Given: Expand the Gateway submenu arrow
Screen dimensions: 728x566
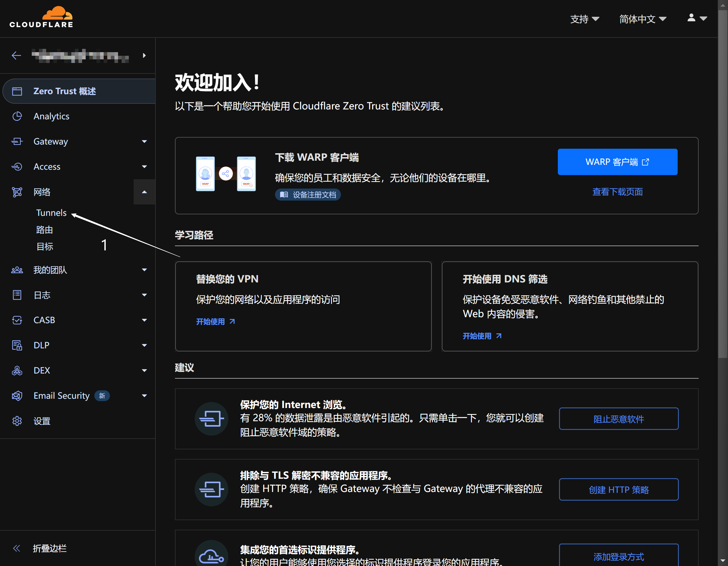Looking at the screenshot, I should [144, 141].
